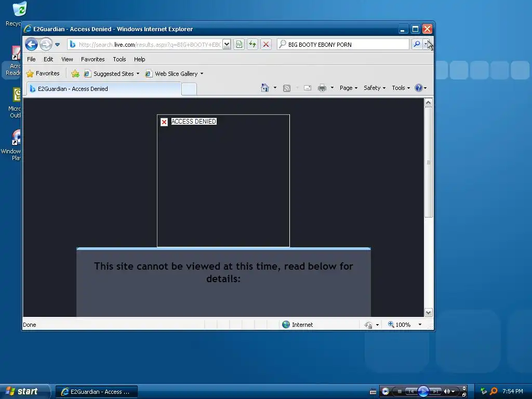532x399 pixels.
Task: Click the Stop loading X icon
Action: 266,45
